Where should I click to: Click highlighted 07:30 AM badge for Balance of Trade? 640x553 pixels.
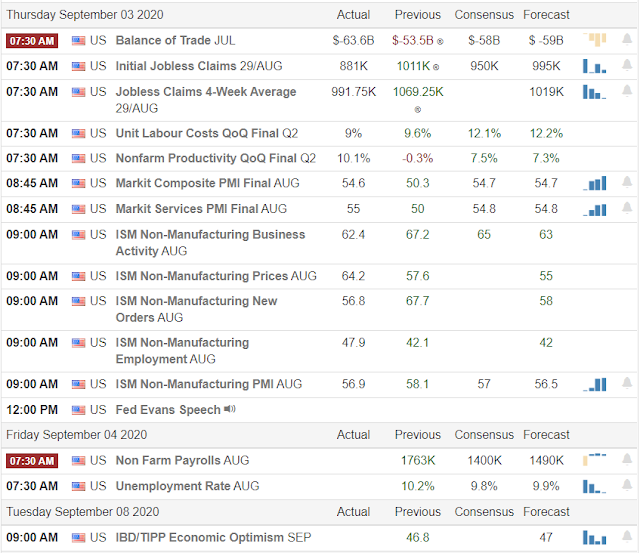(32, 41)
